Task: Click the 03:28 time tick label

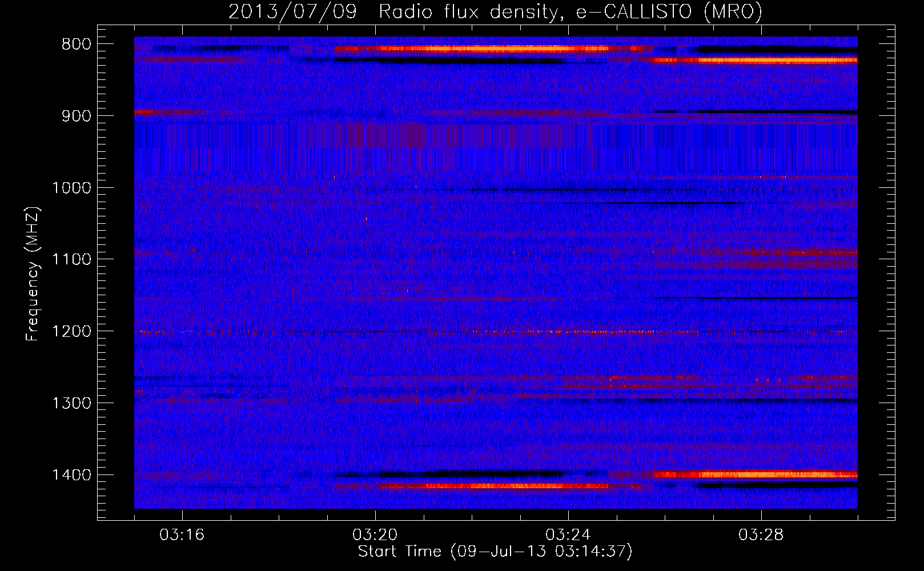Action: point(761,535)
